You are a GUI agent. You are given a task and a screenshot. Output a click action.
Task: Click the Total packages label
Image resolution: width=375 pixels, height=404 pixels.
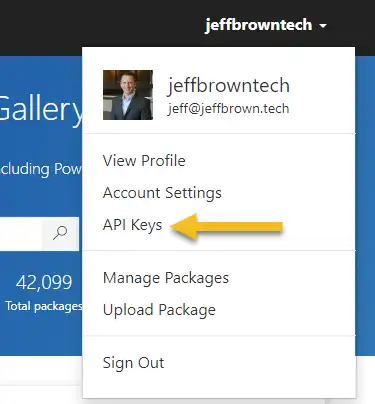click(x=44, y=306)
